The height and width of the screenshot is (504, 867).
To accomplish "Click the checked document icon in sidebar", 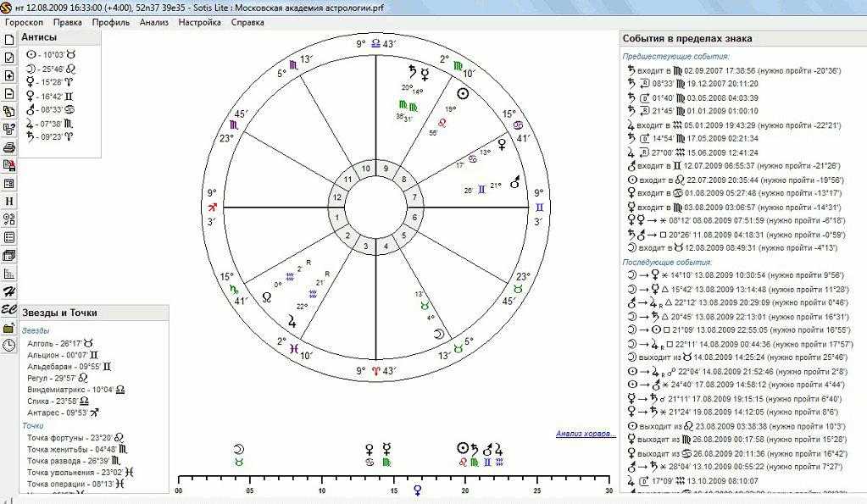I will pos(8,58).
